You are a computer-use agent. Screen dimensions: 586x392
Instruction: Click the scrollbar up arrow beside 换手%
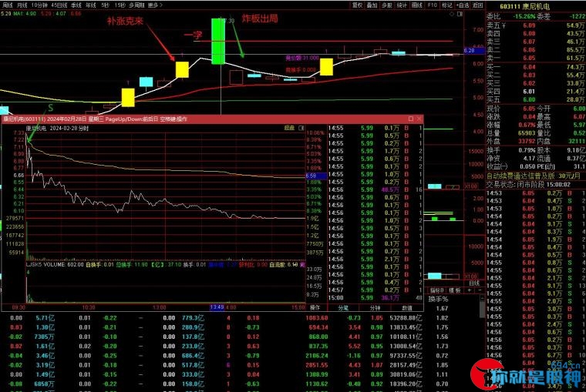coord(482,299)
